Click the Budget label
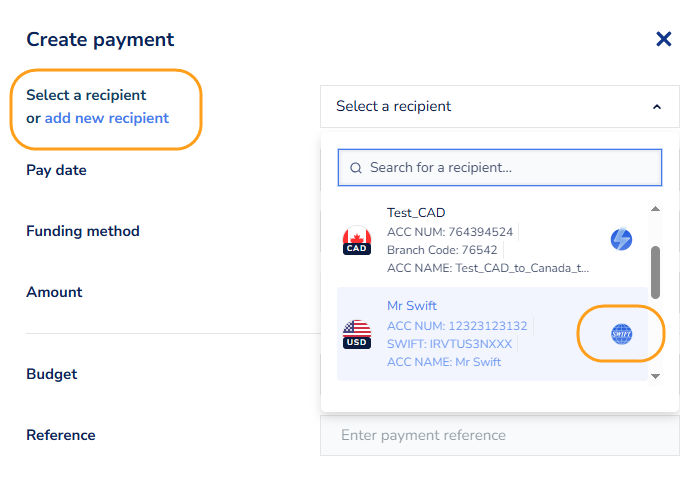 (51, 374)
